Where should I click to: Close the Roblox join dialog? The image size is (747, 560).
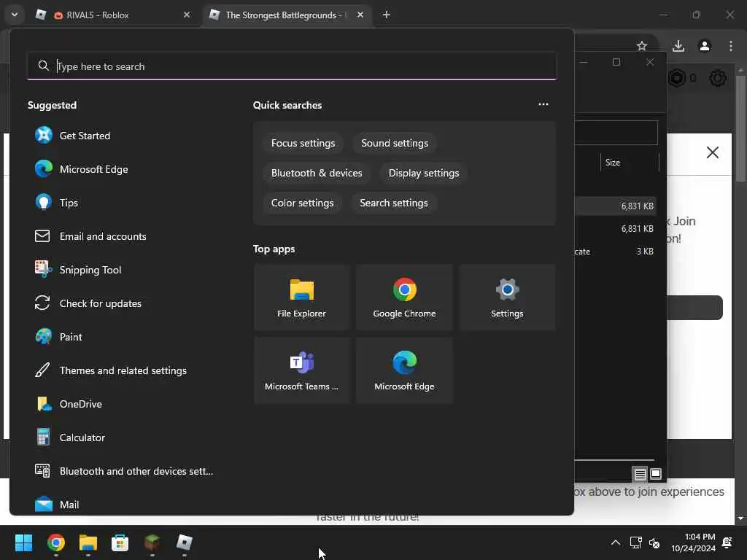click(x=712, y=152)
